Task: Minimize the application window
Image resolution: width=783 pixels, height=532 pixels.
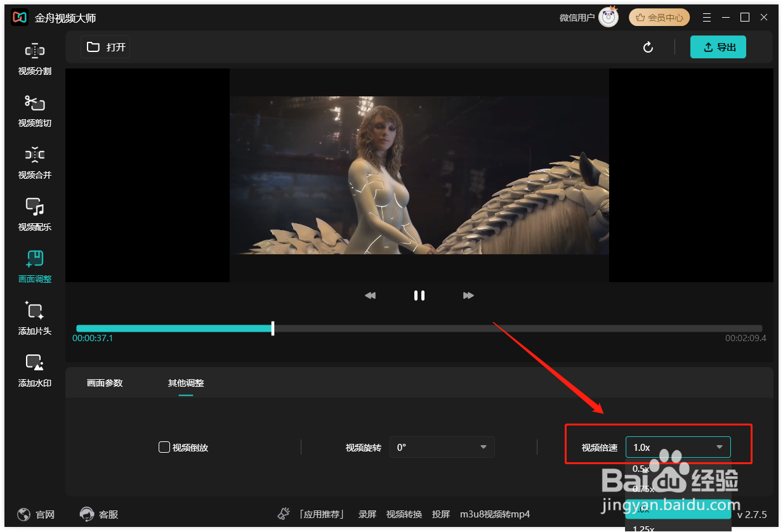Action: [726, 18]
